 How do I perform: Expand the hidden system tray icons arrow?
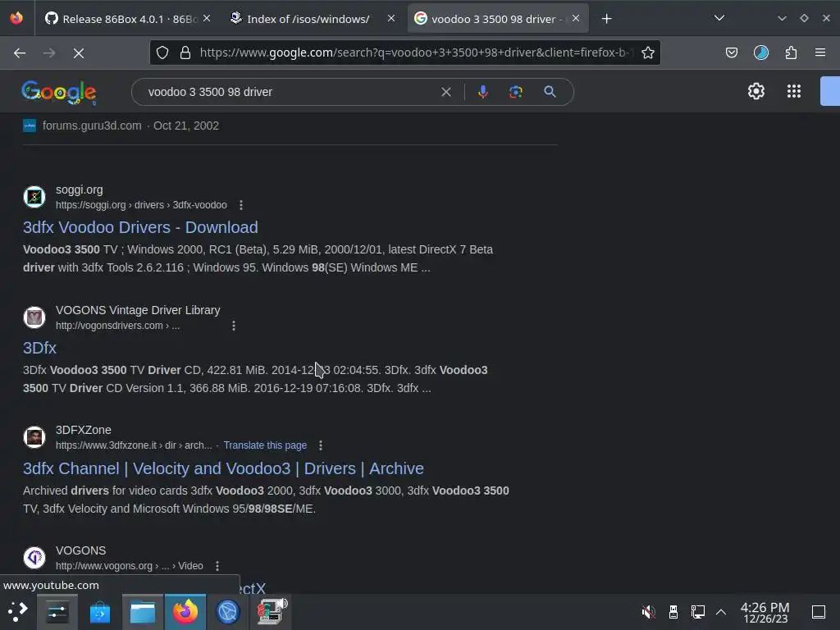[x=721, y=612]
